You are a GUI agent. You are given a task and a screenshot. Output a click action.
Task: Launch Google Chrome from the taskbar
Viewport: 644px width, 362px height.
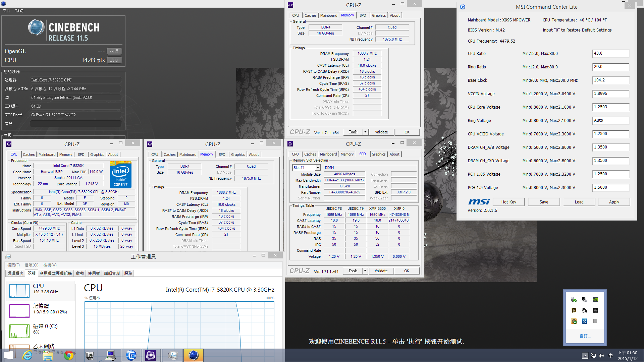coord(69,355)
